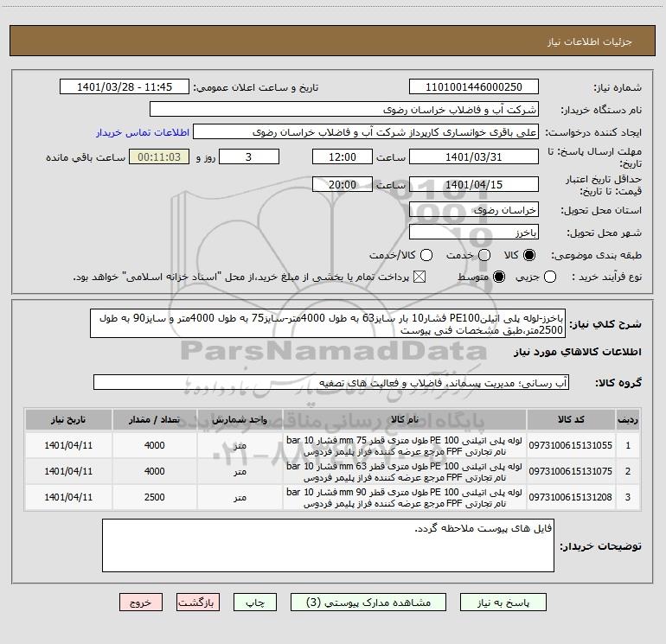Click اطلاعات کالاهای مورد نیاز heading
Image resolution: width=666 pixels, height=644 pixels.
(578, 352)
